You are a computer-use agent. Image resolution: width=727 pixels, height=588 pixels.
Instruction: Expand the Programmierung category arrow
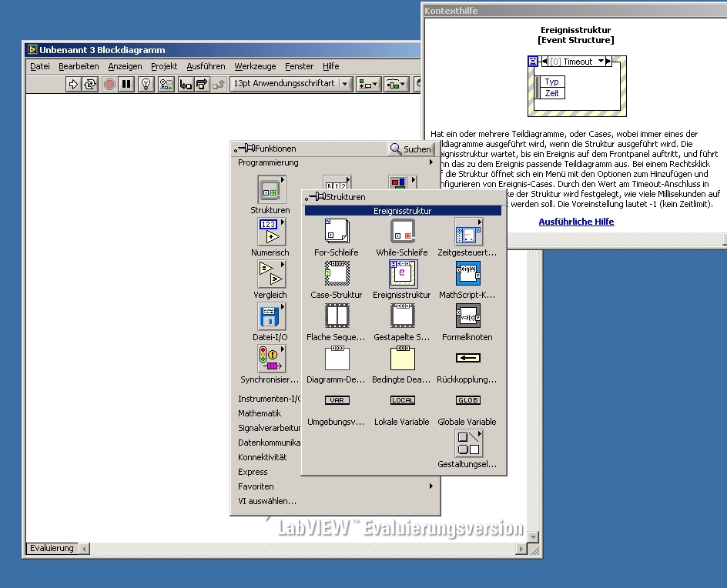[x=431, y=162]
